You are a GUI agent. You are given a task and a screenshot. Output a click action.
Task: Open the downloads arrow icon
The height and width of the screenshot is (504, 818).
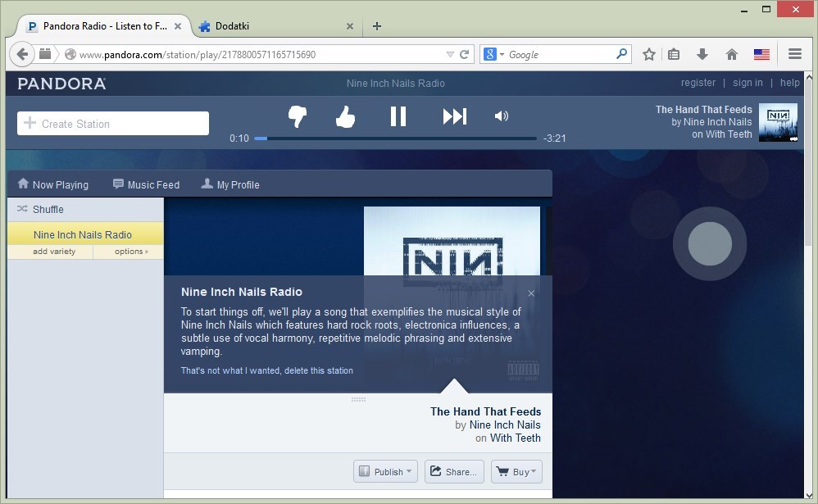click(702, 54)
